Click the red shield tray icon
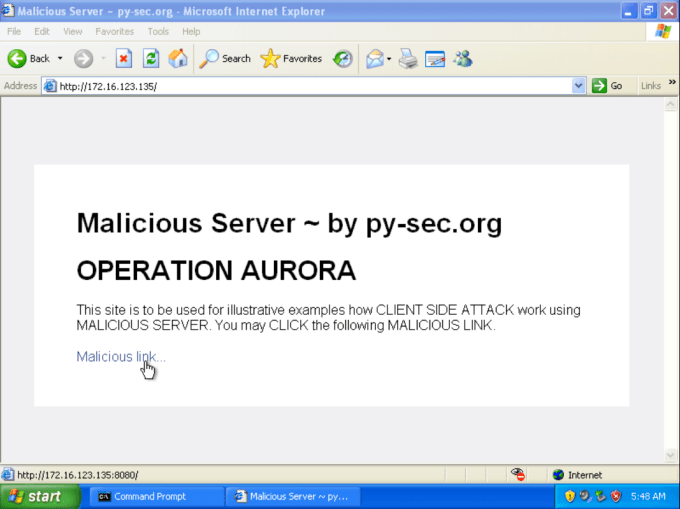The height and width of the screenshot is (509, 680). click(x=615, y=496)
